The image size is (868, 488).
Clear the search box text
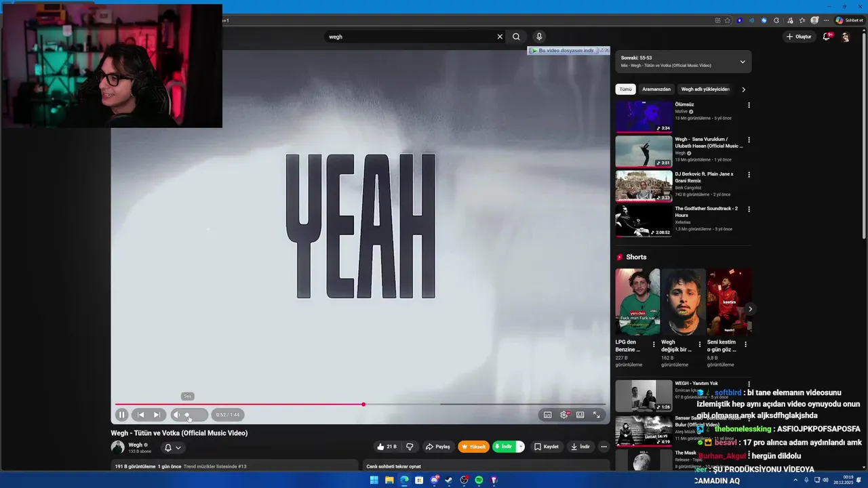pos(500,37)
